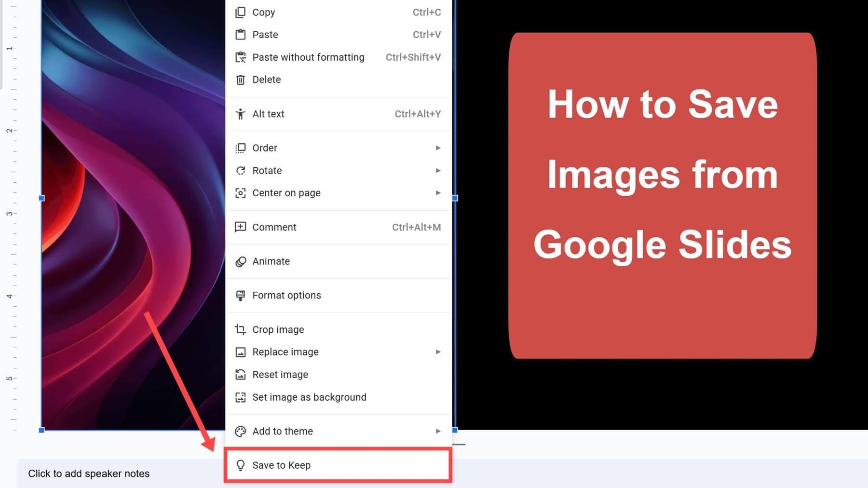Click the Format options paint roller icon

coord(240,295)
